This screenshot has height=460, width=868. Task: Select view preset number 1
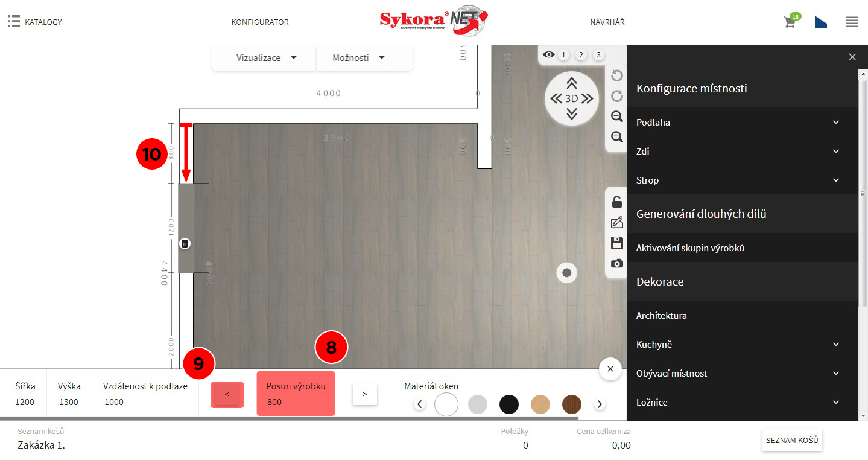564,55
